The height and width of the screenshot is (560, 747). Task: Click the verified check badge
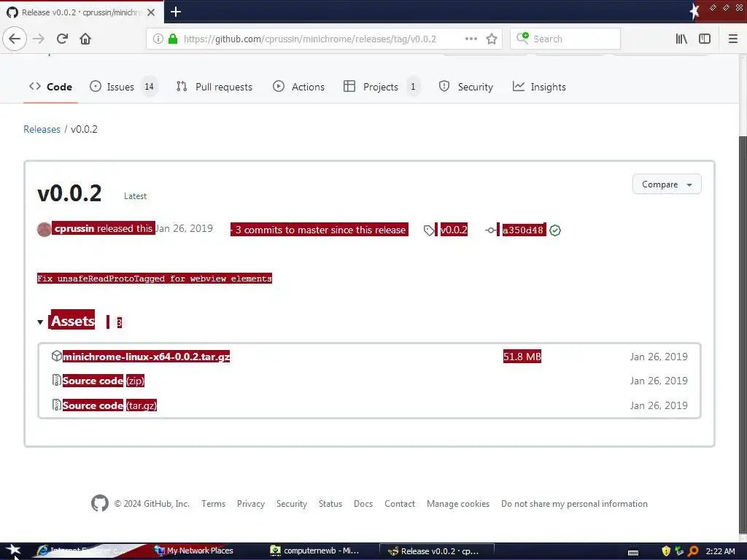[555, 230]
